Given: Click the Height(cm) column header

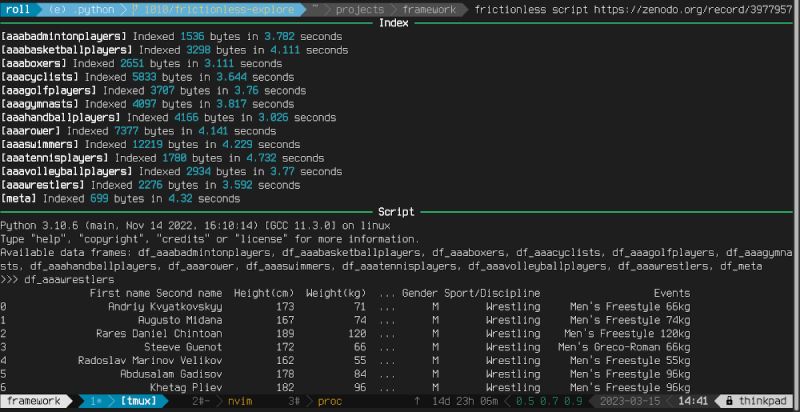Looking at the screenshot, I should pos(264,293).
